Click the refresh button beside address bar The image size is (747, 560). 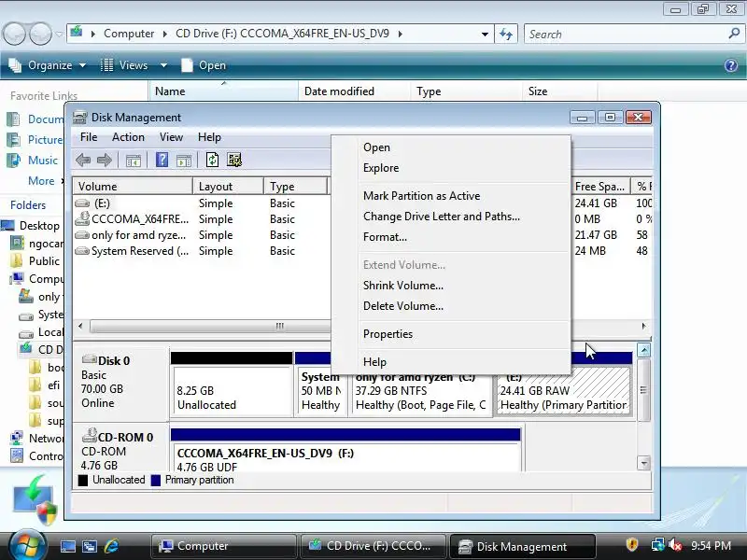[506, 34]
